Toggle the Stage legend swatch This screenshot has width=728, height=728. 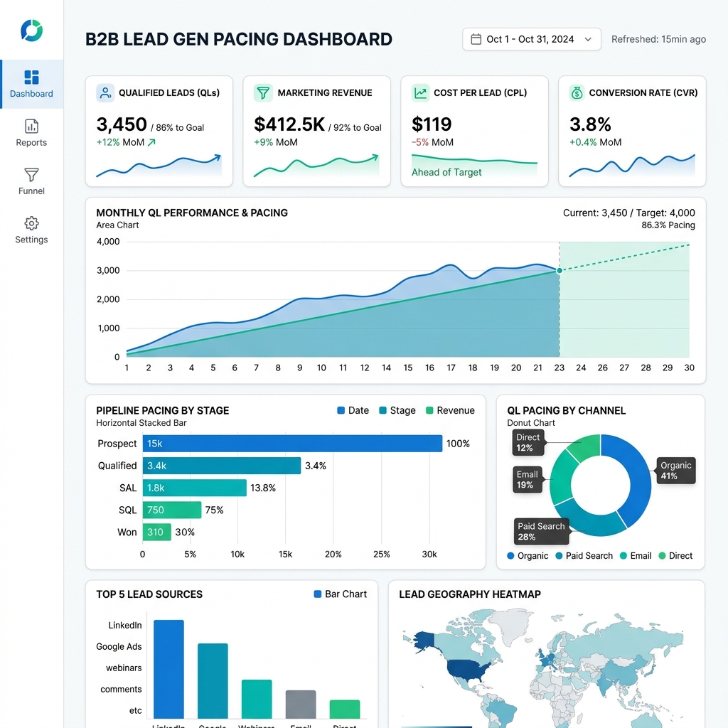pyautogui.click(x=382, y=410)
